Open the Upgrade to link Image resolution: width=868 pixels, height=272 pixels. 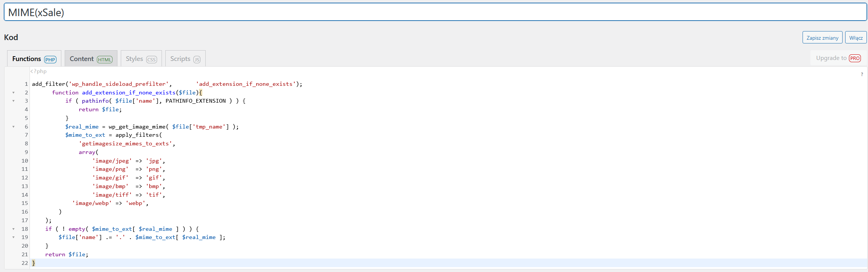[x=831, y=58]
